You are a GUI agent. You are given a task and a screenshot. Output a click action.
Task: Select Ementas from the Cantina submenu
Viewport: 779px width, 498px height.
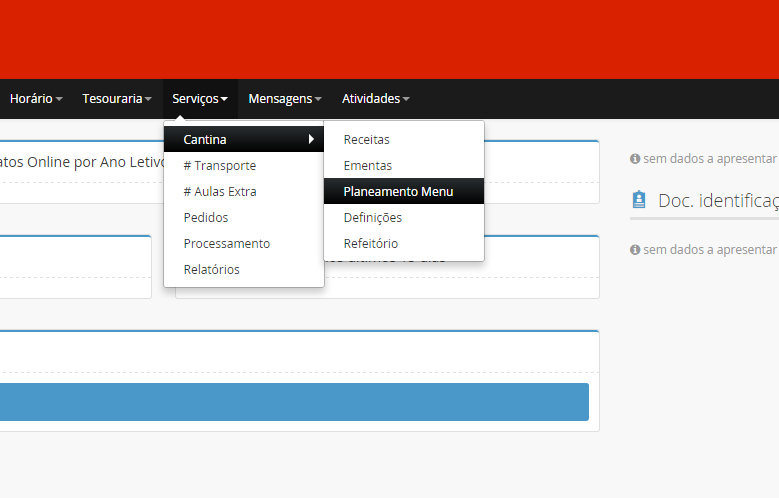click(x=368, y=165)
